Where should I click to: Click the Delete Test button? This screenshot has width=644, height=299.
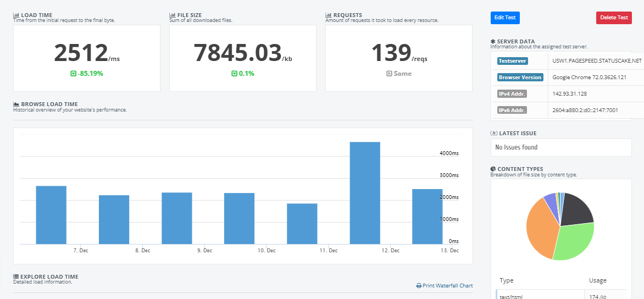[614, 18]
